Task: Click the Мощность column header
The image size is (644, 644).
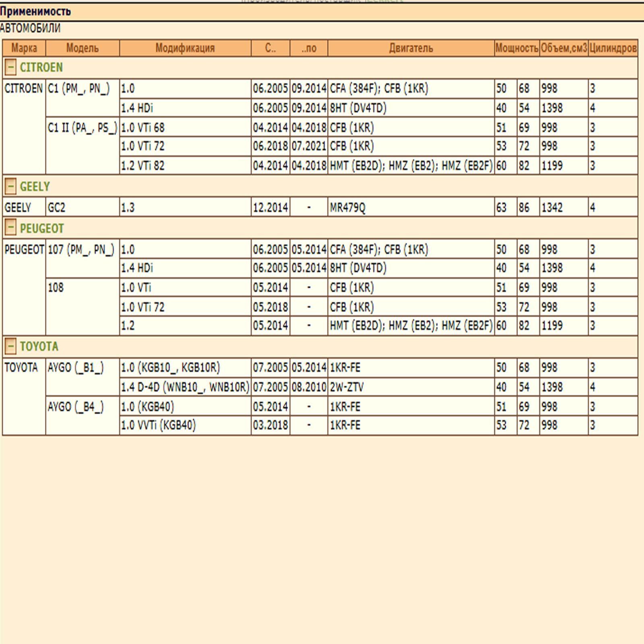Action: (517, 48)
